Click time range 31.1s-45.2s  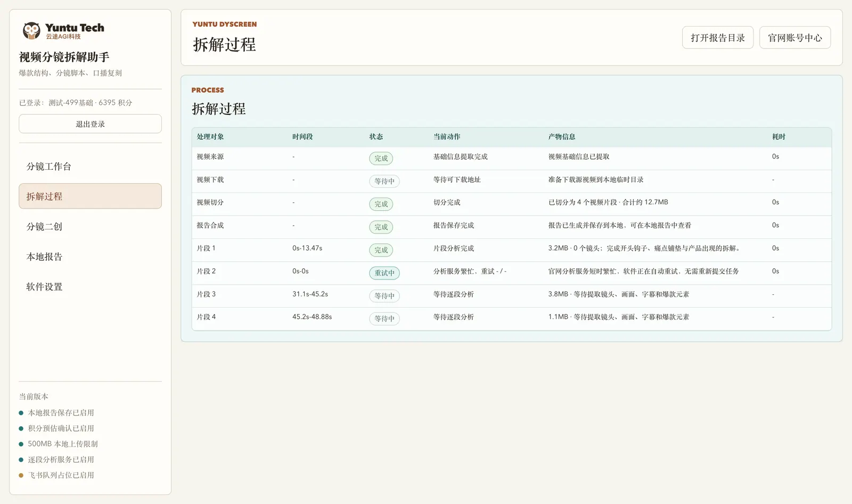(310, 294)
